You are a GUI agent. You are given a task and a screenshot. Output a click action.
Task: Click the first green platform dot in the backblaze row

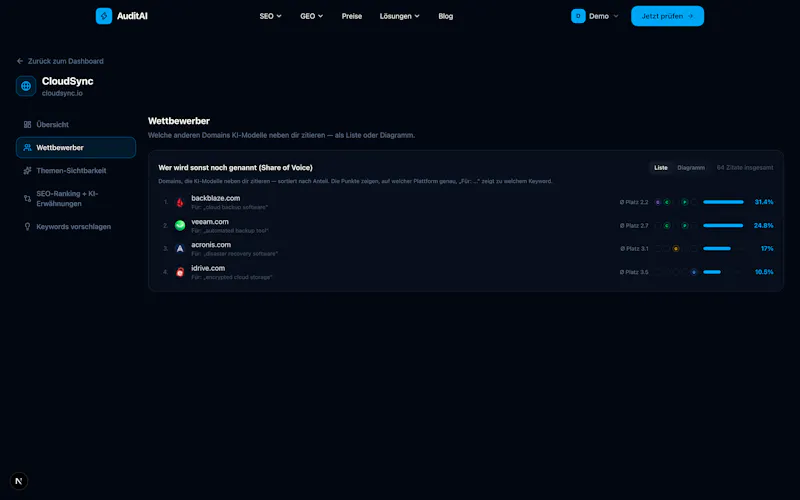(x=667, y=202)
